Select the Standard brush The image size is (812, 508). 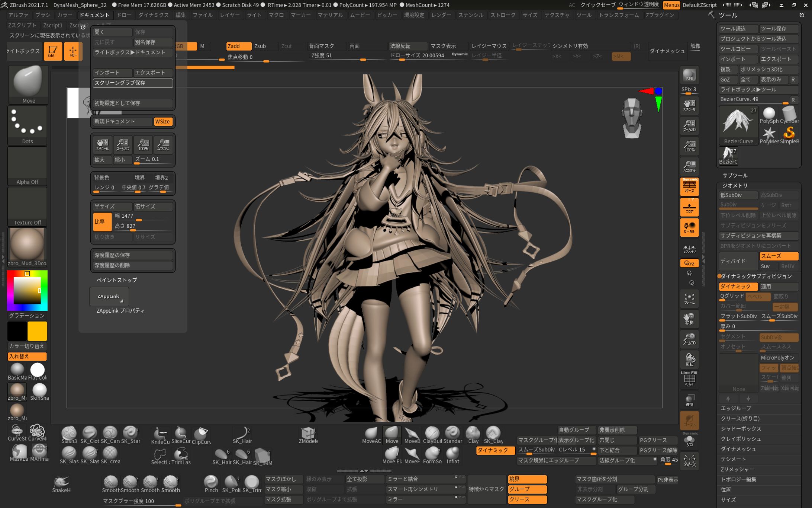pyautogui.click(x=452, y=435)
